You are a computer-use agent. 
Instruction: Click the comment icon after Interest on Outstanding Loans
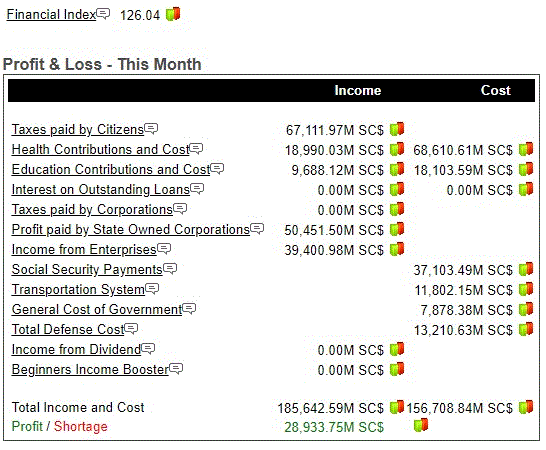[197, 189]
